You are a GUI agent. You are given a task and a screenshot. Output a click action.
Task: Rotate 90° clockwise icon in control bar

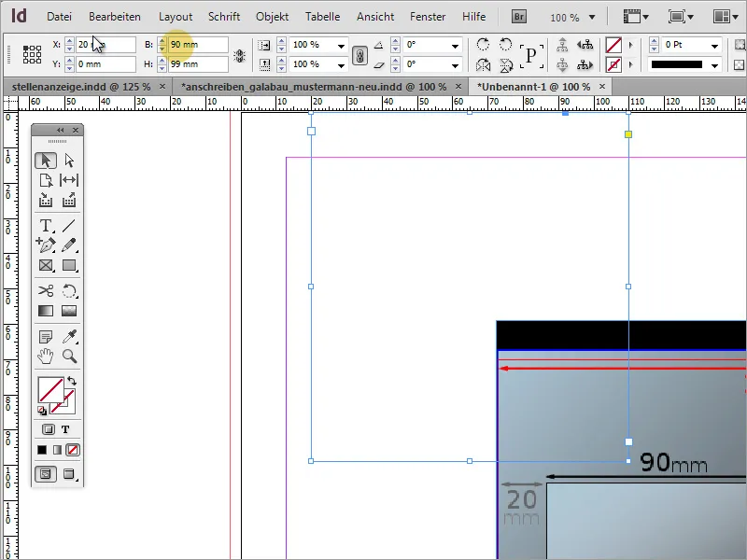click(x=483, y=45)
